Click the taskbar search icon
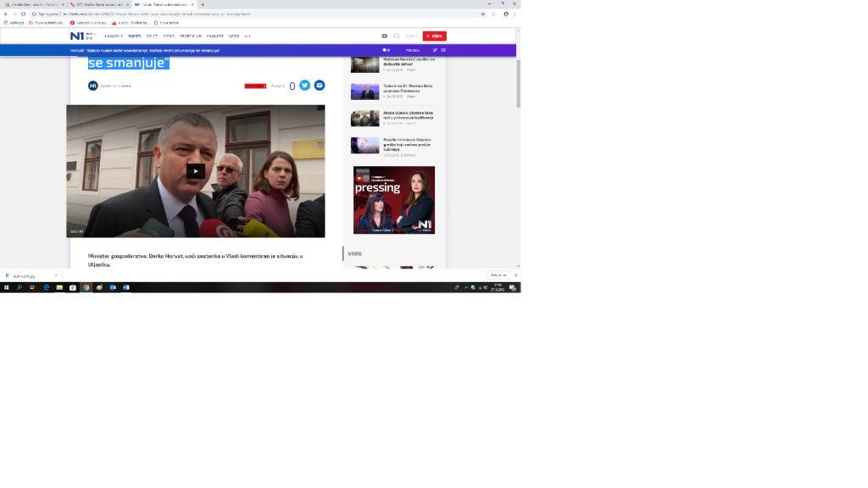868x488 pixels. (19, 287)
